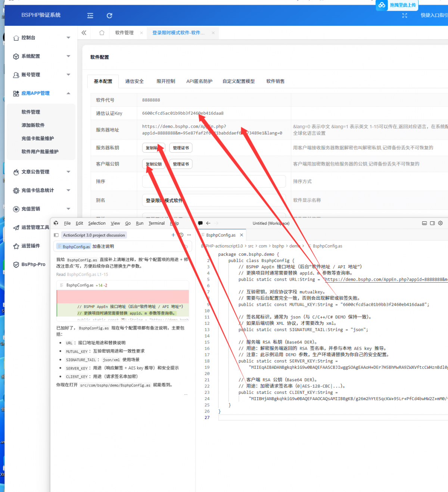Image resolution: width=448 pixels, height=492 pixels.
Task: Click the cloud upload drag-here button
Action: pyautogui.click(x=397, y=5)
